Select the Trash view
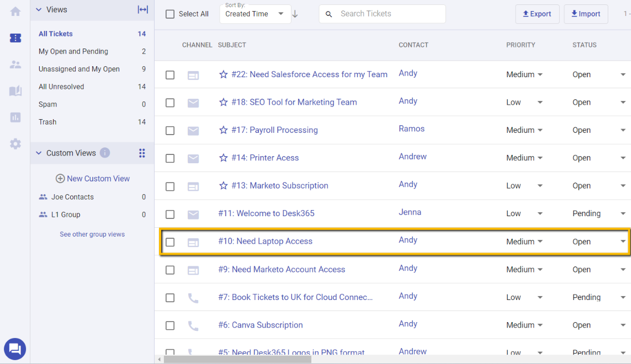 [47, 122]
